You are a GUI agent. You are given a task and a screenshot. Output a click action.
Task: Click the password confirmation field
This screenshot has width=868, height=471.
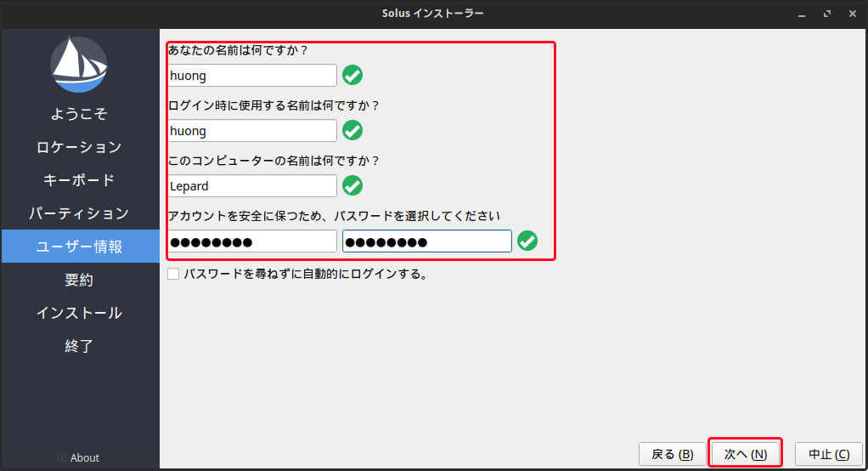[426, 241]
